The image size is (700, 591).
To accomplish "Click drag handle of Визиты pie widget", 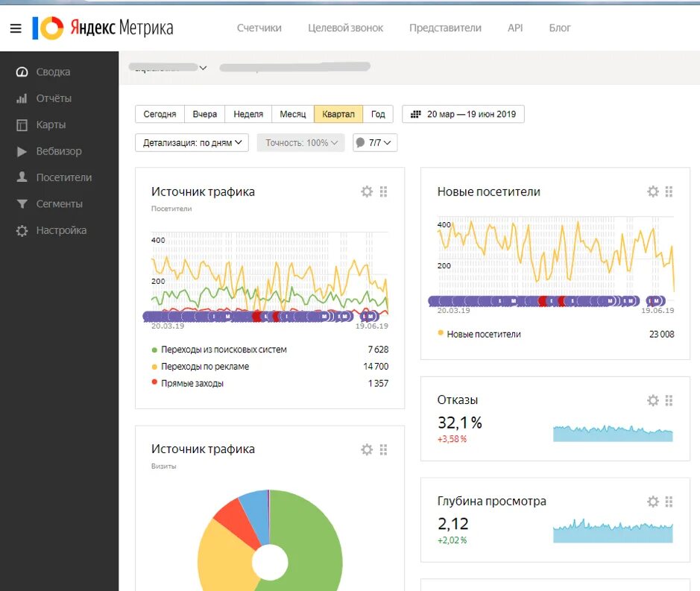I will (383, 449).
